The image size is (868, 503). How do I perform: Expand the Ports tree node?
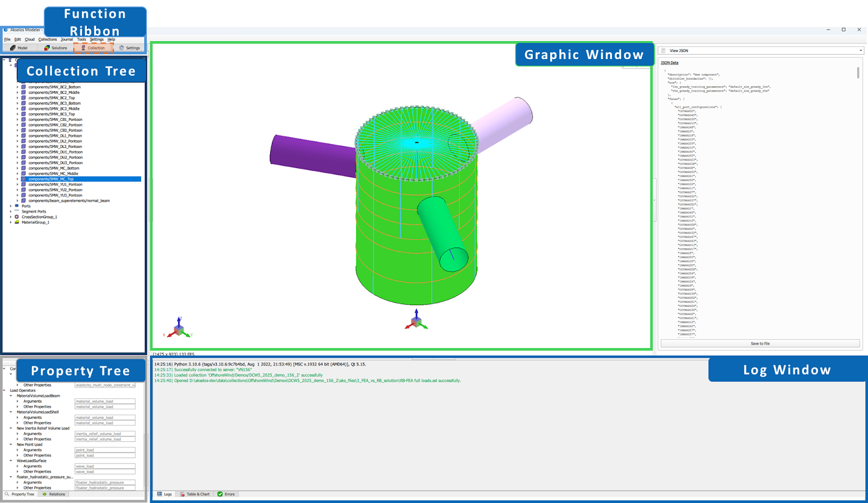point(11,206)
